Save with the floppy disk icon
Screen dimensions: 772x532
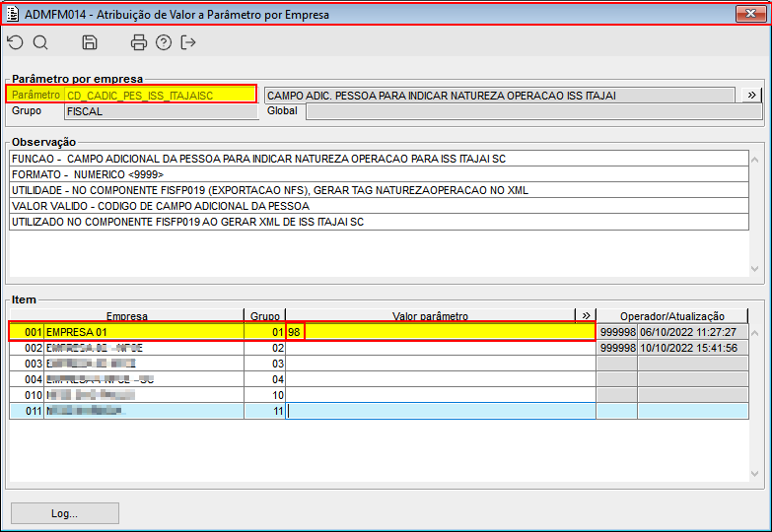89,42
